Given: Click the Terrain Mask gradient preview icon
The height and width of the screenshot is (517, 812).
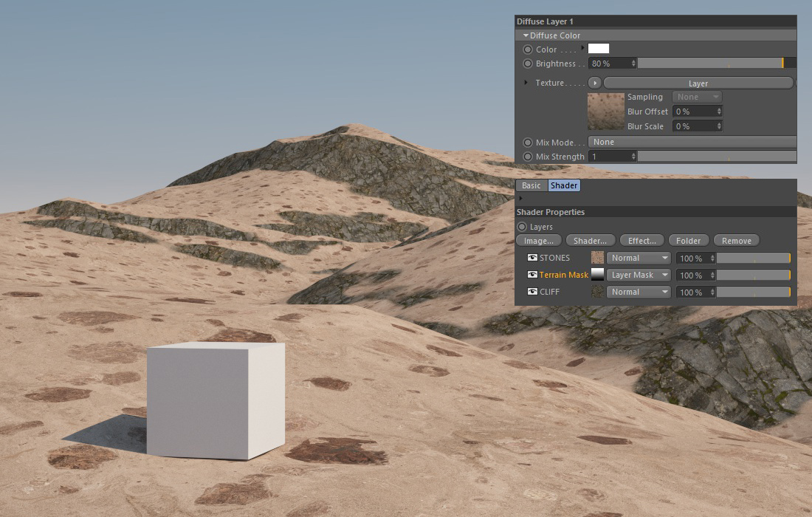Looking at the screenshot, I should coord(597,275).
